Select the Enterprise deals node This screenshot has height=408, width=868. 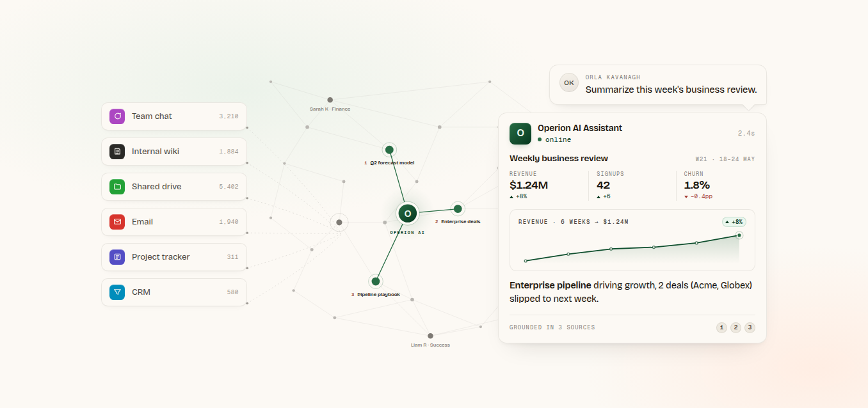click(x=458, y=208)
